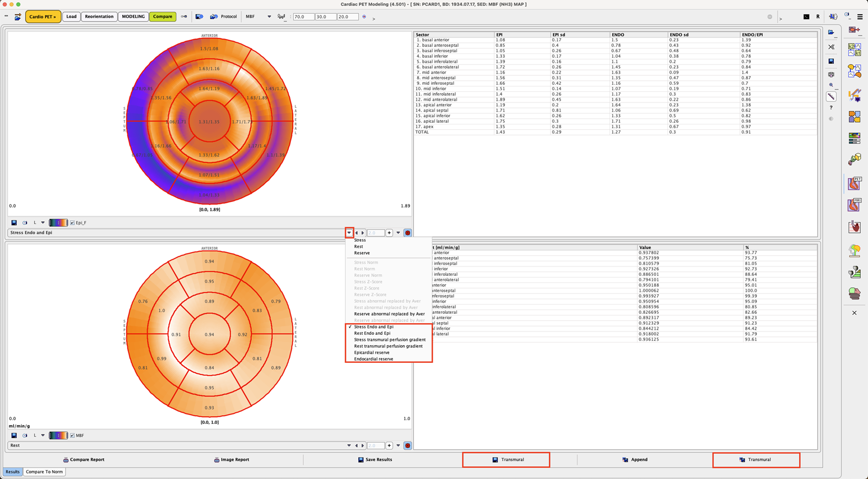
Task: Click the R console button
Action: click(818, 17)
